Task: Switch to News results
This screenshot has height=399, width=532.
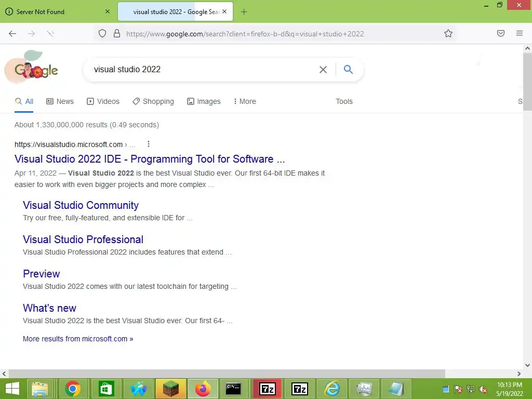Action: click(x=60, y=101)
